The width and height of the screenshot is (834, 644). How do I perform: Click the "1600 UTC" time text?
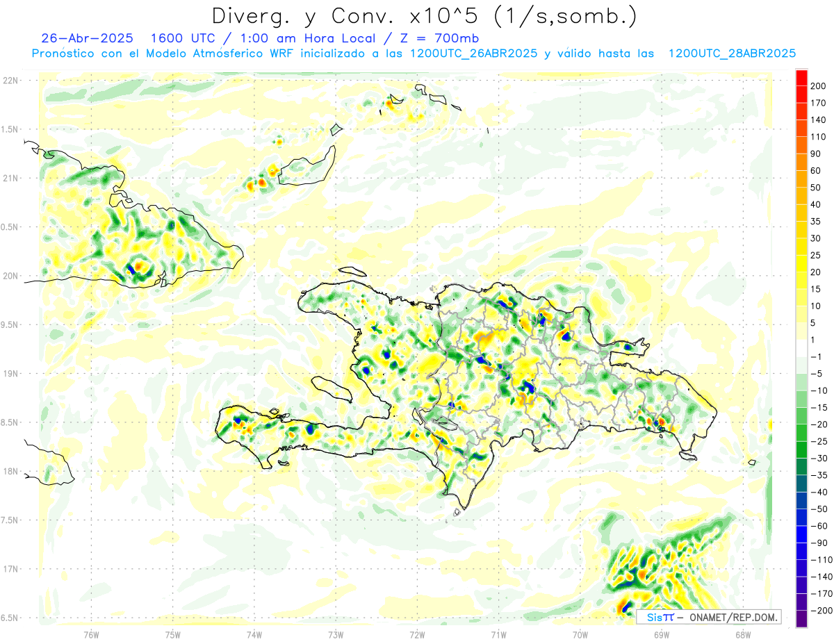183,38
